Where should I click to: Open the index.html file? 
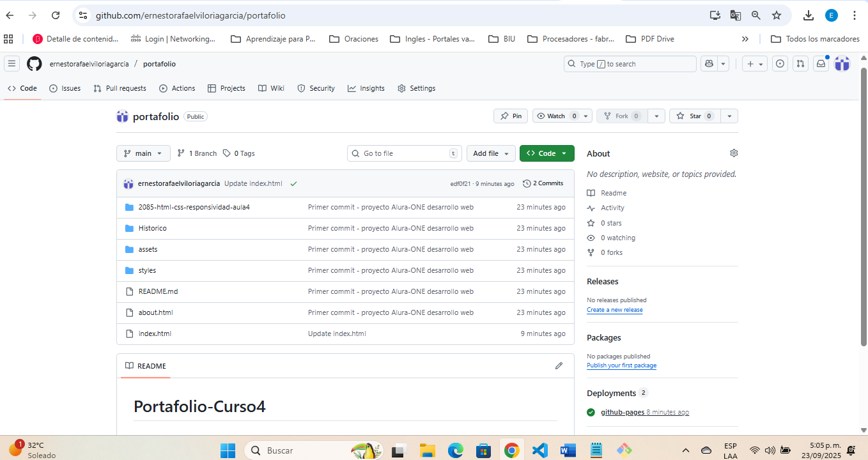pyautogui.click(x=155, y=333)
